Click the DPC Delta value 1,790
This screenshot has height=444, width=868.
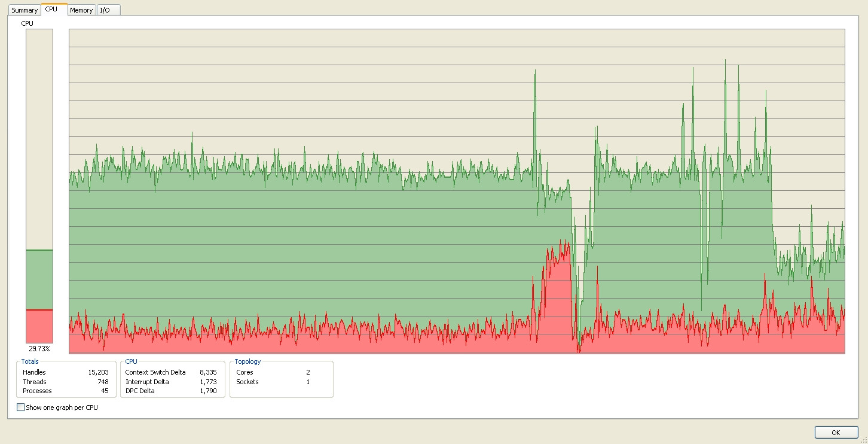[x=208, y=391]
